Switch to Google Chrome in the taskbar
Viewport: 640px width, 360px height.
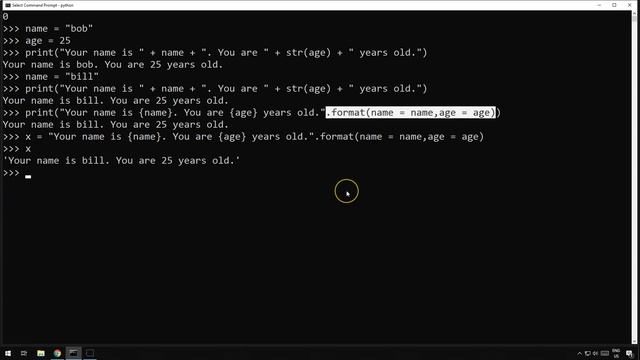[57, 353]
